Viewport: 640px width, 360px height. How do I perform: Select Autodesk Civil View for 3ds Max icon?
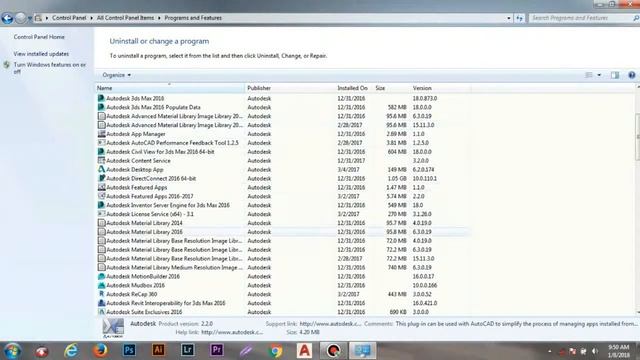(x=101, y=152)
